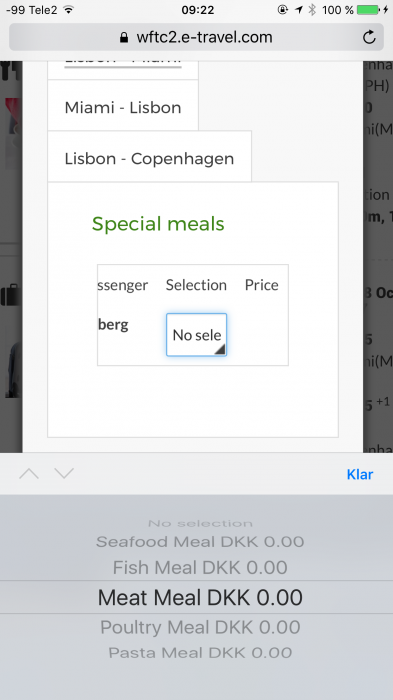Select the Miami - Lisbon tab
Image resolution: width=393 pixels, height=700 pixels.
(123, 106)
